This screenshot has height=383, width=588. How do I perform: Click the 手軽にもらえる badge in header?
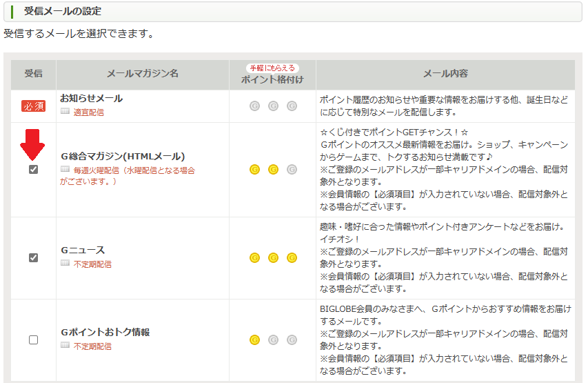tap(272, 68)
